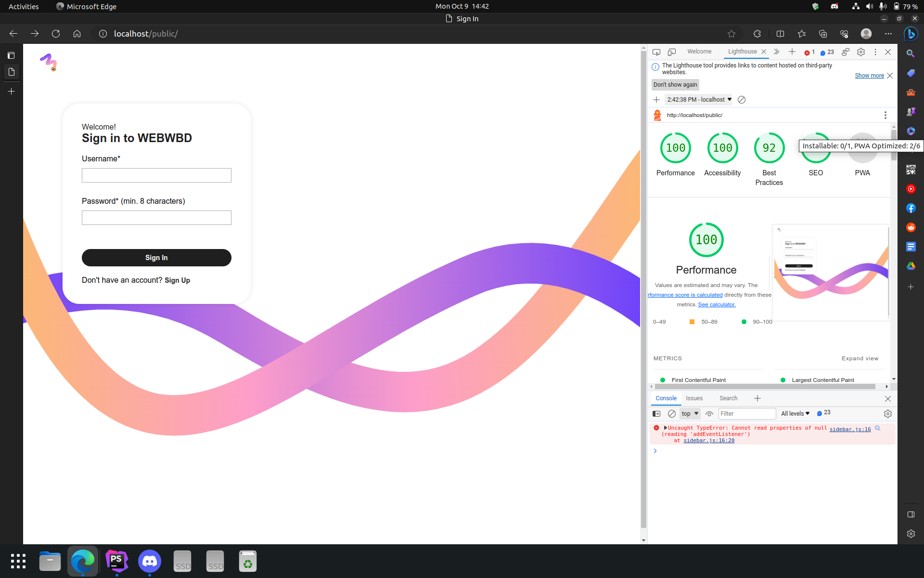Open live expression eye icon

click(x=709, y=414)
